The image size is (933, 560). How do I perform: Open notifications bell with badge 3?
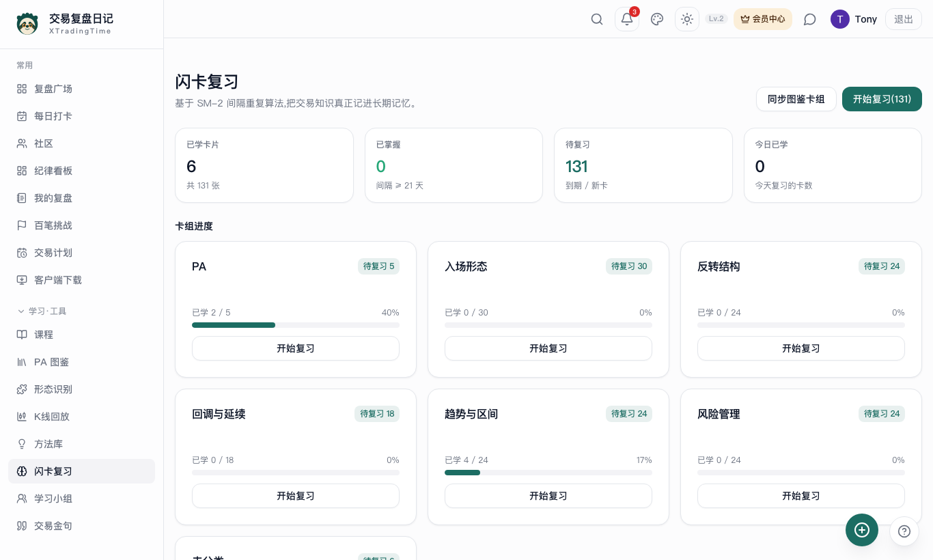(627, 19)
